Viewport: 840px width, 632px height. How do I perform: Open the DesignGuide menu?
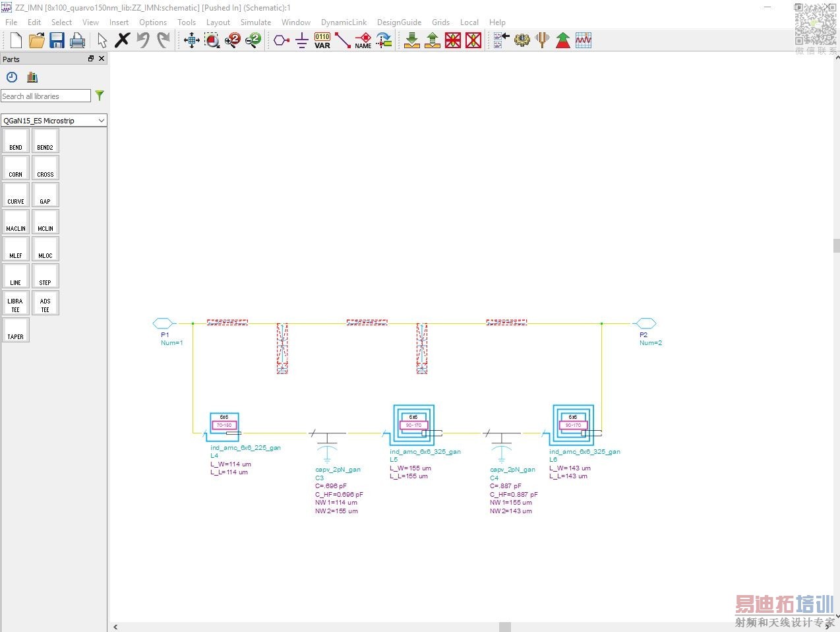click(x=399, y=22)
